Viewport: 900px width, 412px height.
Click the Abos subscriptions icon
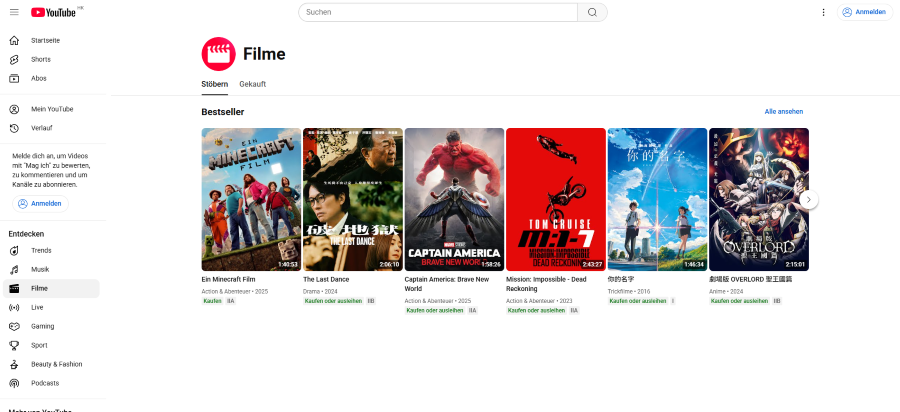click(x=14, y=79)
